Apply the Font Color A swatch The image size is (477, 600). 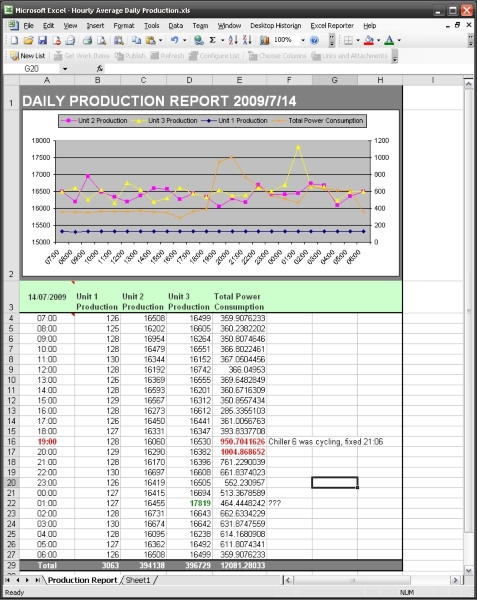pos(389,40)
